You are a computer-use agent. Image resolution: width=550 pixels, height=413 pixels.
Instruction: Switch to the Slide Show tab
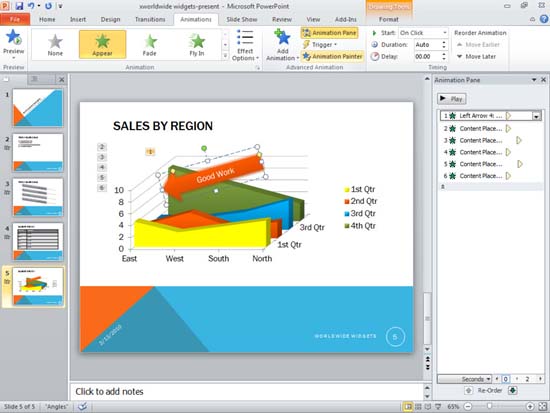click(242, 19)
